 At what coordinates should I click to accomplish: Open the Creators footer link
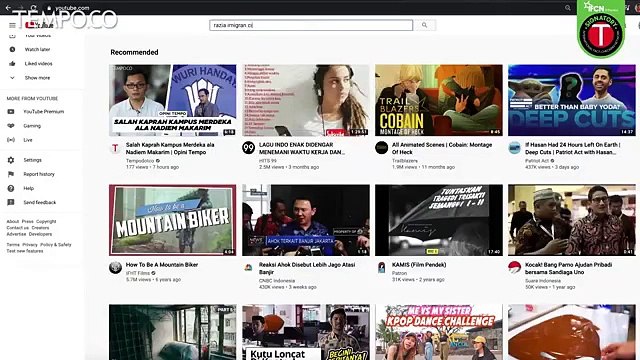[40, 228]
